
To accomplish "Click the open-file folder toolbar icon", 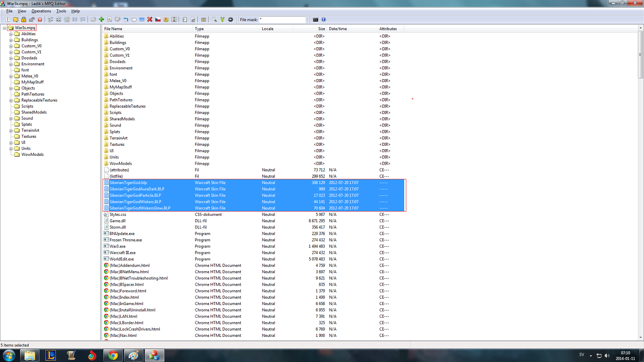I will (93, 19).
